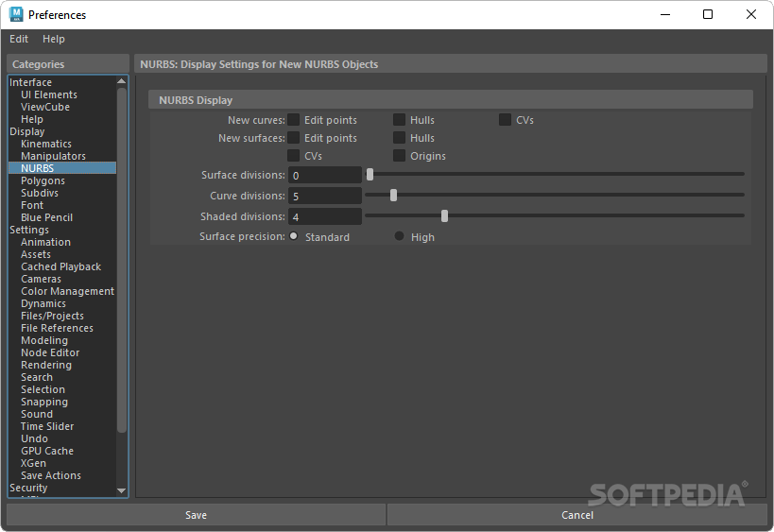Select the Settings category
This screenshot has width=774, height=532.
pyautogui.click(x=29, y=230)
